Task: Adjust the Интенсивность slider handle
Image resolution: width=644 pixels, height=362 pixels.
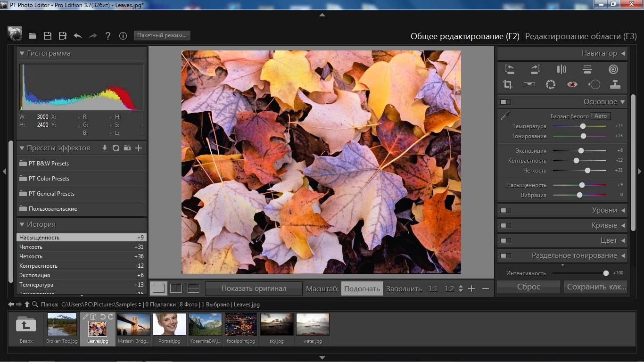Action: 606,273
